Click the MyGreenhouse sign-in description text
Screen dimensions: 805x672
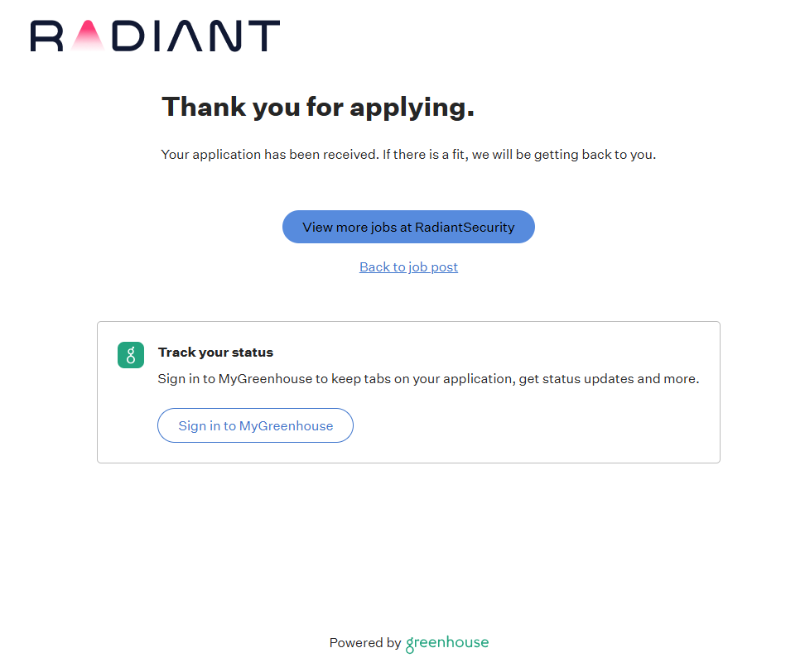pyautogui.click(x=428, y=379)
